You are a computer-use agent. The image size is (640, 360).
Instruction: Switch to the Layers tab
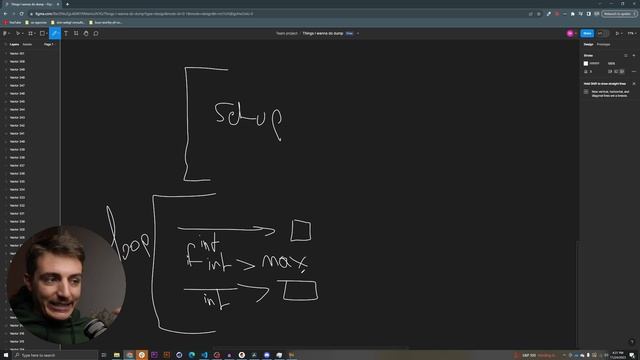pyautogui.click(x=14, y=44)
